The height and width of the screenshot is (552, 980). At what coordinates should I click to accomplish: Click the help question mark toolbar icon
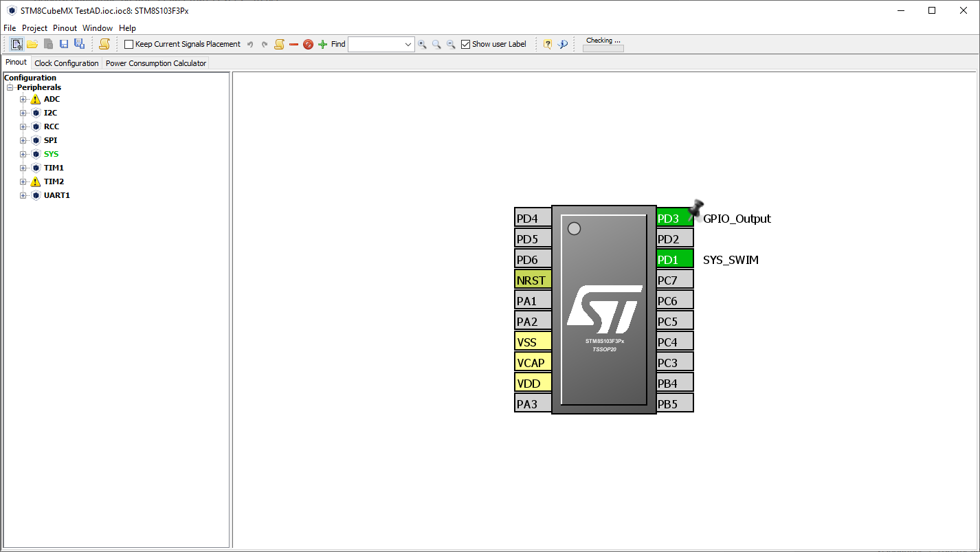548,44
